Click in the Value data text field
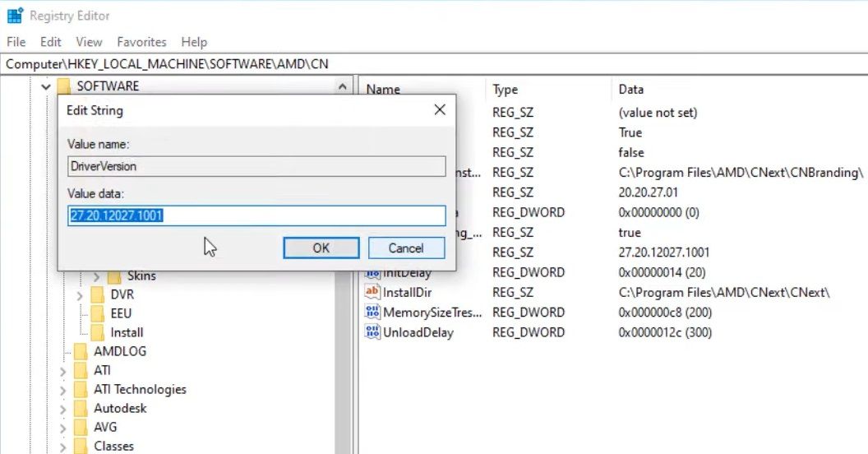The image size is (868, 454). tap(256, 215)
